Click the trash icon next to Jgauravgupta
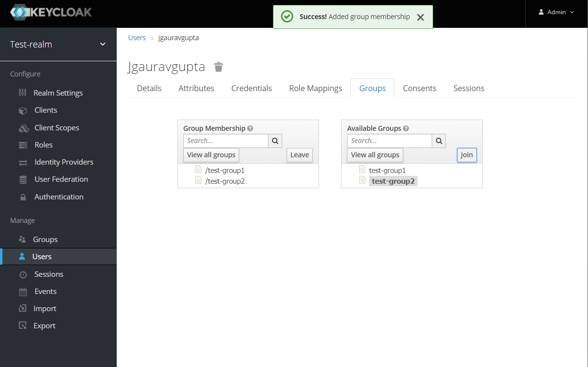588x367 pixels. pos(219,67)
